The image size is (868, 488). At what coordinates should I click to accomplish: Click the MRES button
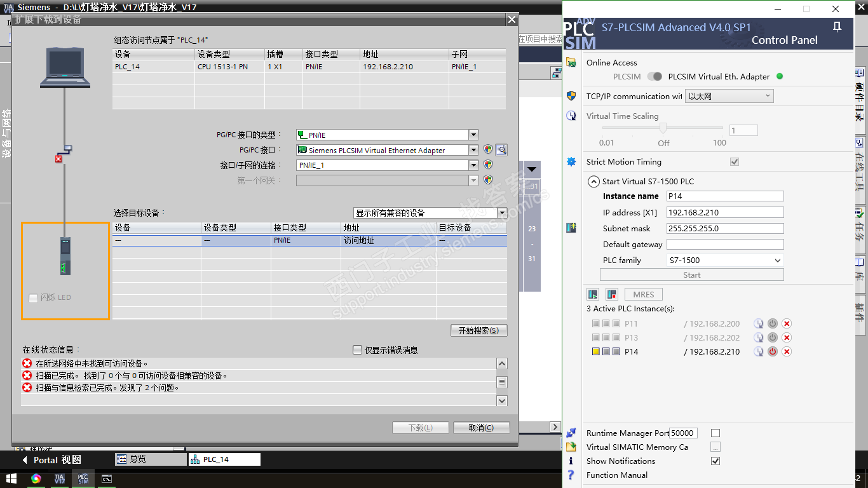[644, 294]
